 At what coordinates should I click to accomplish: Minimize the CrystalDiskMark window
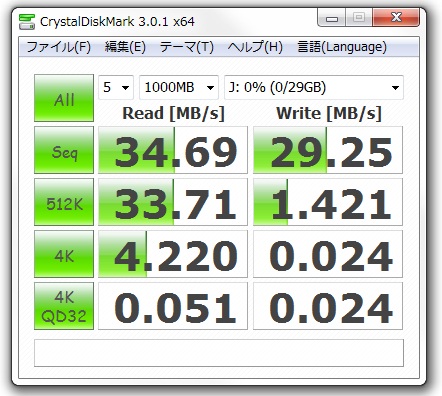(x=332, y=18)
